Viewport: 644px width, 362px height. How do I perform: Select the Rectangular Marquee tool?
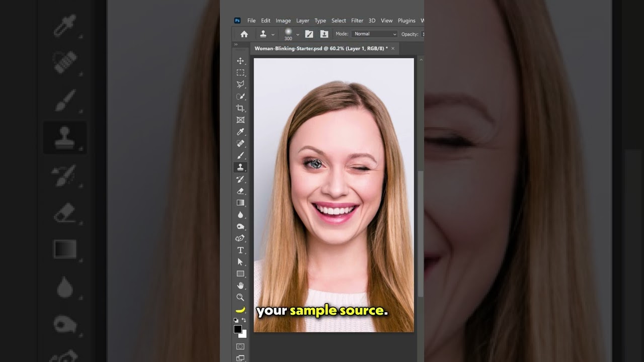[x=240, y=73]
